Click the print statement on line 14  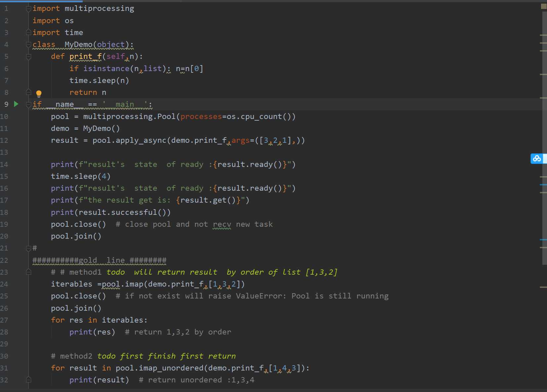click(173, 165)
